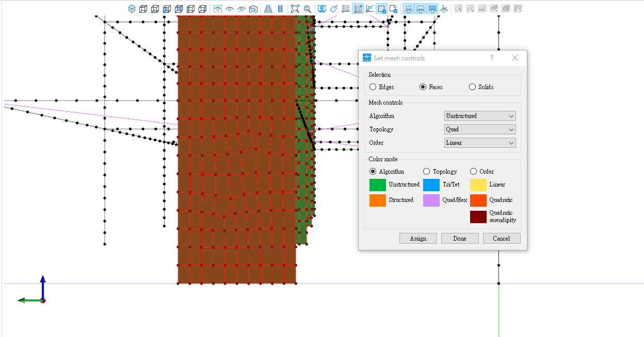Click the Assign button
Image resolution: width=644 pixels, height=337 pixels.
click(418, 239)
